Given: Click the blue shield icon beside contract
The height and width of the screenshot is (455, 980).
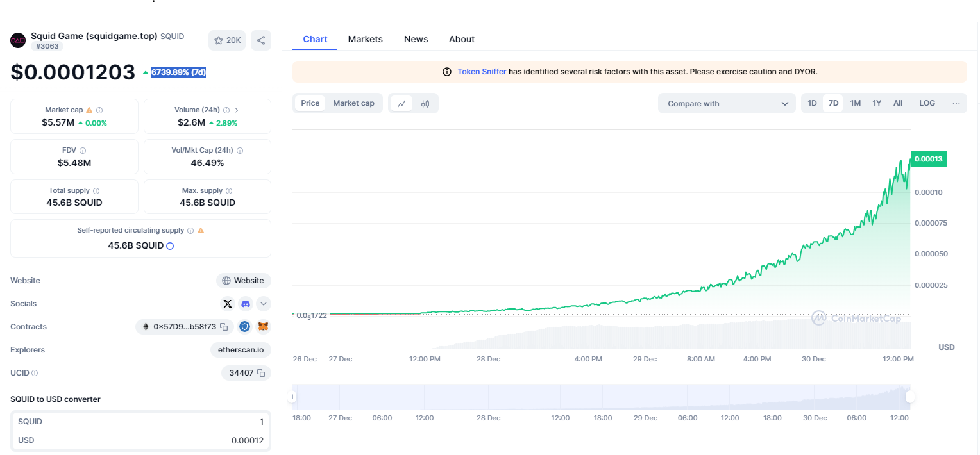Looking at the screenshot, I should click(x=244, y=327).
